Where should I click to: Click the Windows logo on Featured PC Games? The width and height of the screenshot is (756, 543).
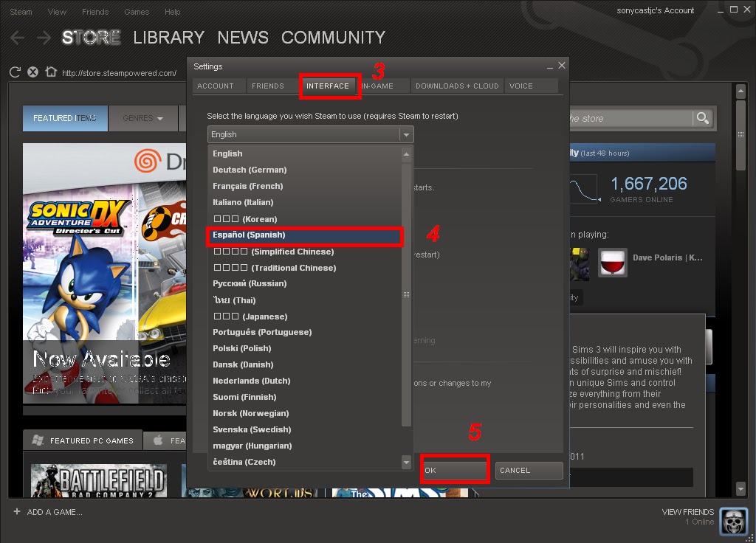click(x=38, y=440)
